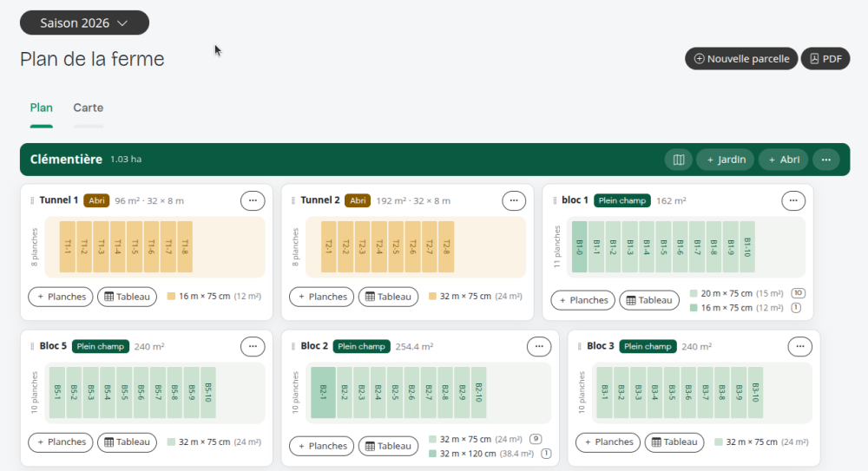Open Tableau view for Tunnel 1
The image size is (868, 471).
(128, 297)
